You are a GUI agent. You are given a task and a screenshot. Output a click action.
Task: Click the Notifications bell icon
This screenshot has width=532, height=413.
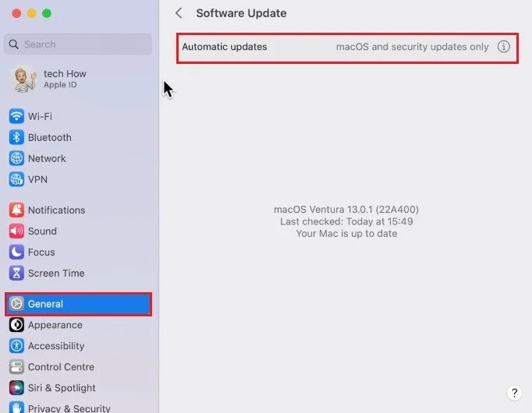coord(16,210)
